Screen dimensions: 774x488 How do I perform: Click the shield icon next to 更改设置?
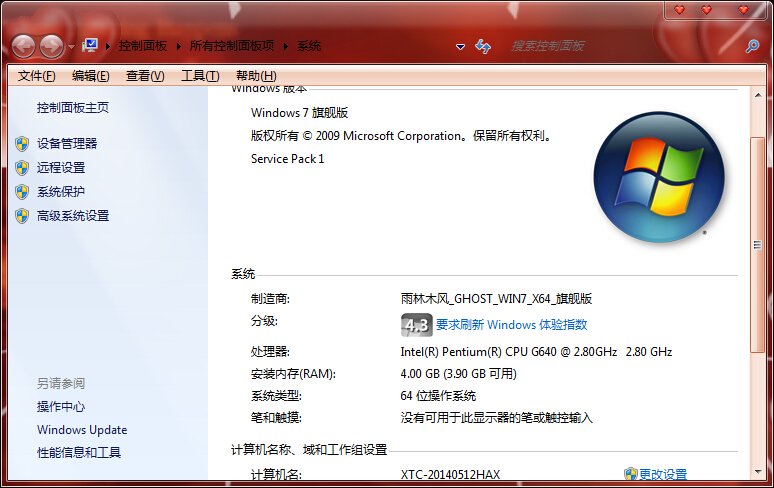pos(631,474)
